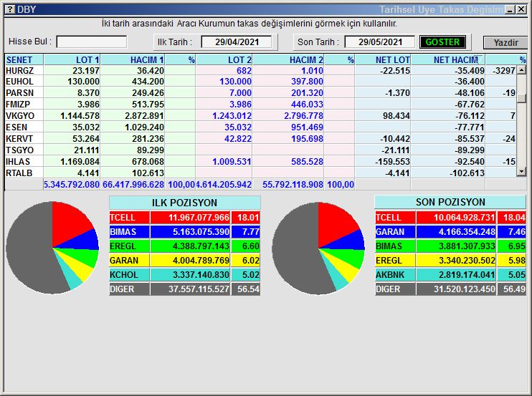
Task: Sort by the NET HACIM column header
Action: pos(448,59)
